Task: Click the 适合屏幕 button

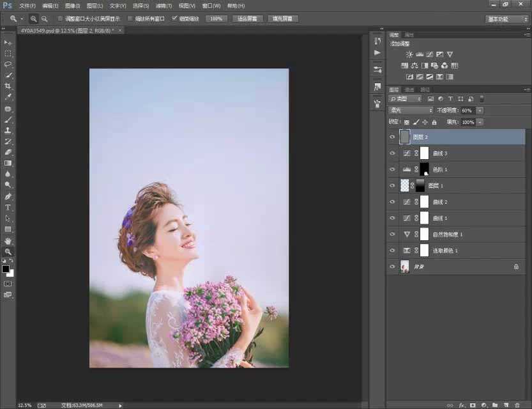Action: pos(247,18)
